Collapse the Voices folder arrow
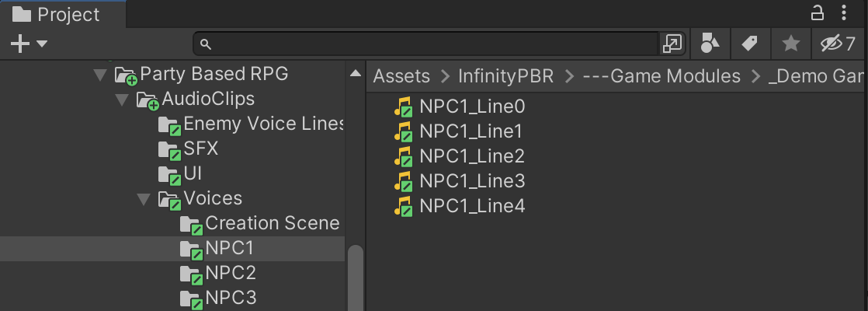This screenshot has height=311, width=868. coord(143,199)
